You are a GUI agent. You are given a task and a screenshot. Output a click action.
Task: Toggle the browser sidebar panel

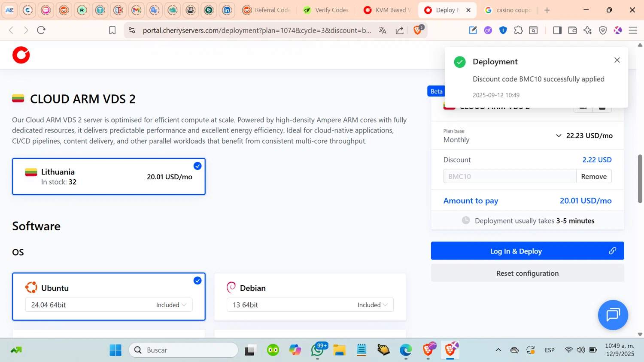point(557,30)
